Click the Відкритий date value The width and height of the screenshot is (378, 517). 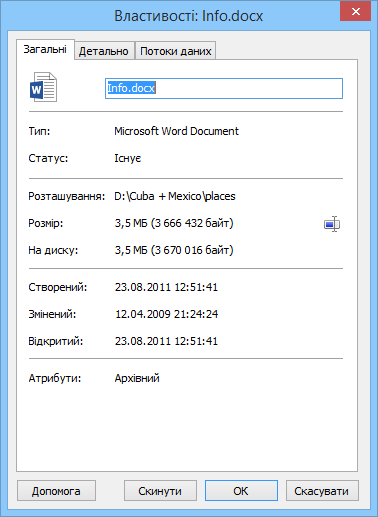[x=166, y=341]
